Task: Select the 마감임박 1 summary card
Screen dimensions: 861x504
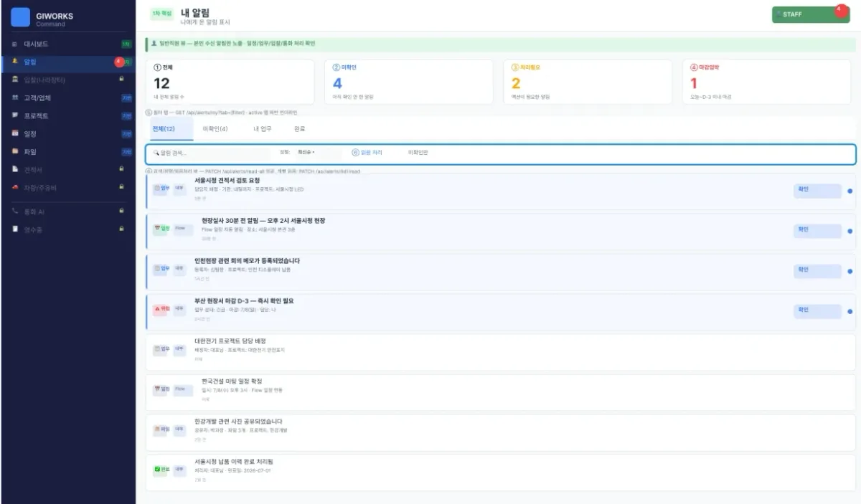Action: pos(766,82)
